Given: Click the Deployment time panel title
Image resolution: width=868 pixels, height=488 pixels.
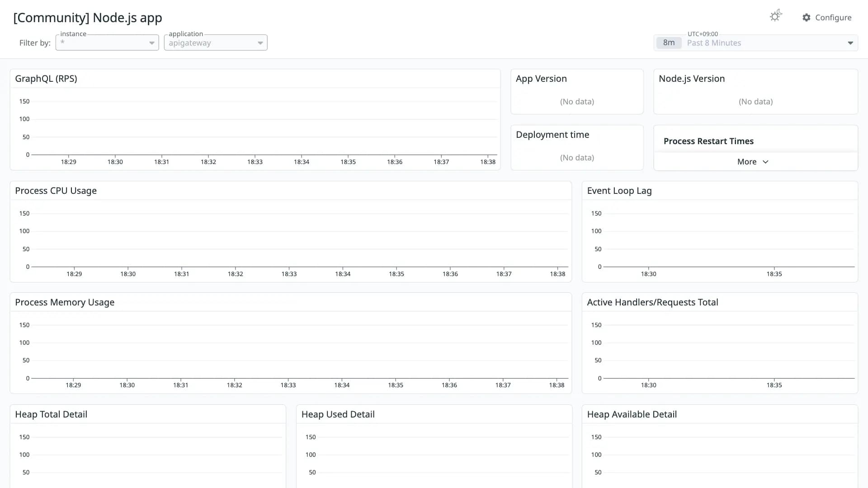Looking at the screenshot, I should (x=552, y=135).
